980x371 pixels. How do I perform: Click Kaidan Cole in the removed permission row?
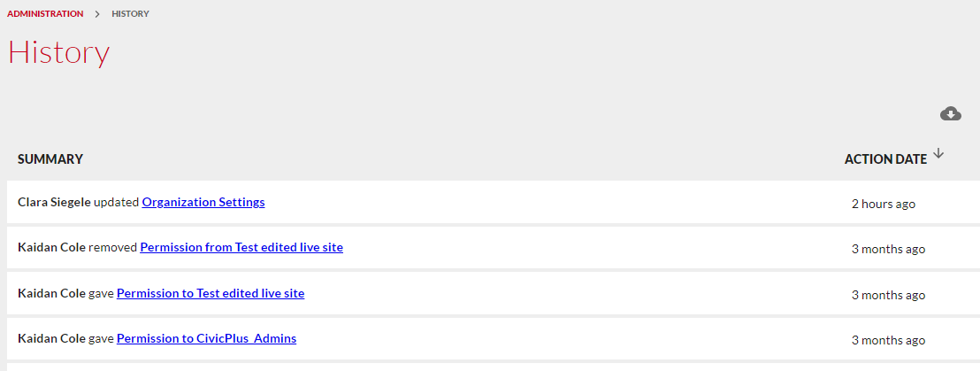51,247
